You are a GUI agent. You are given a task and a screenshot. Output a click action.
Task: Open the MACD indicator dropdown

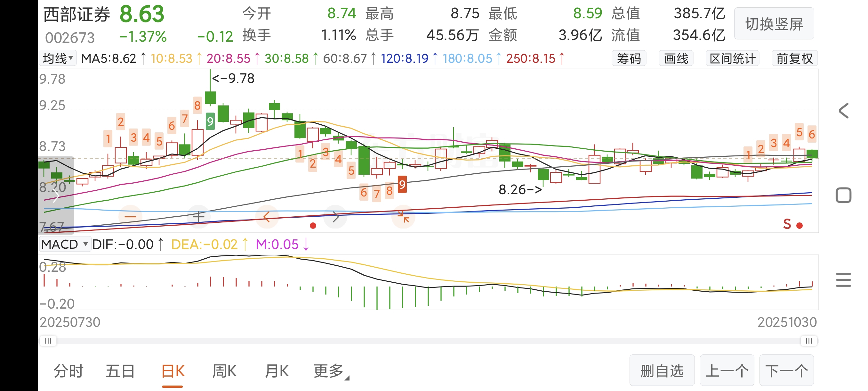coord(65,244)
